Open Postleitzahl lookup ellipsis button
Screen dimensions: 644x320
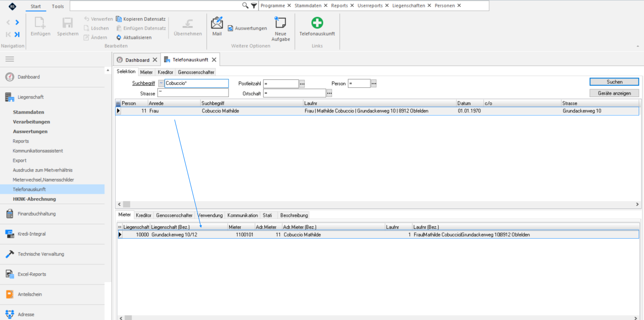coord(302,84)
